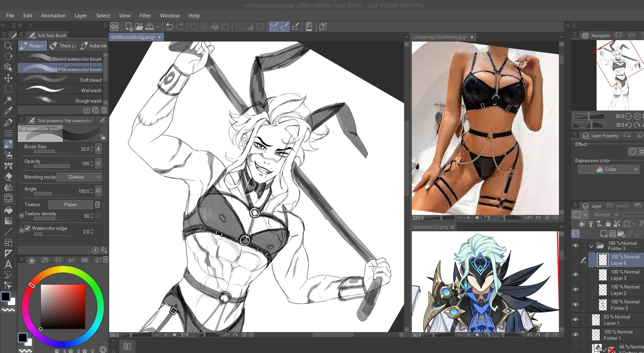This screenshot has height=353, width=644.
Task: Select the Fill bucket tool
Action: pyautogui.click(x=8, y=210)
